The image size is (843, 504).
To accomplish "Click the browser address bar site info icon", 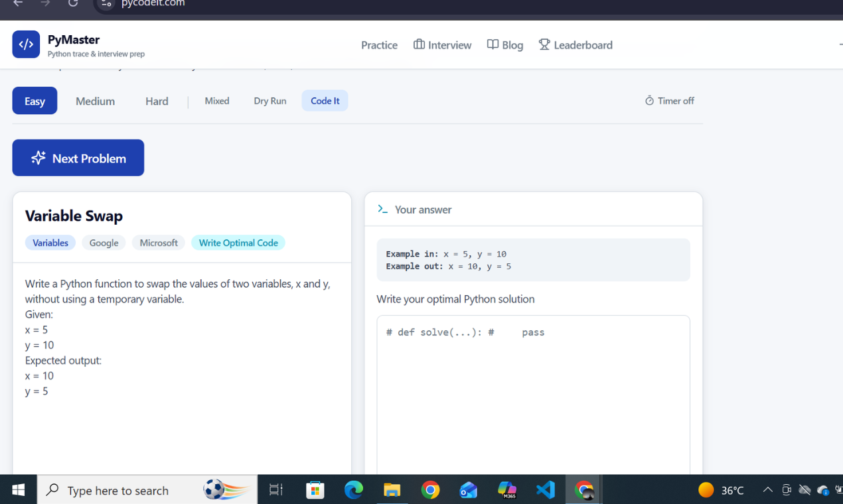I will click(106, 4).
